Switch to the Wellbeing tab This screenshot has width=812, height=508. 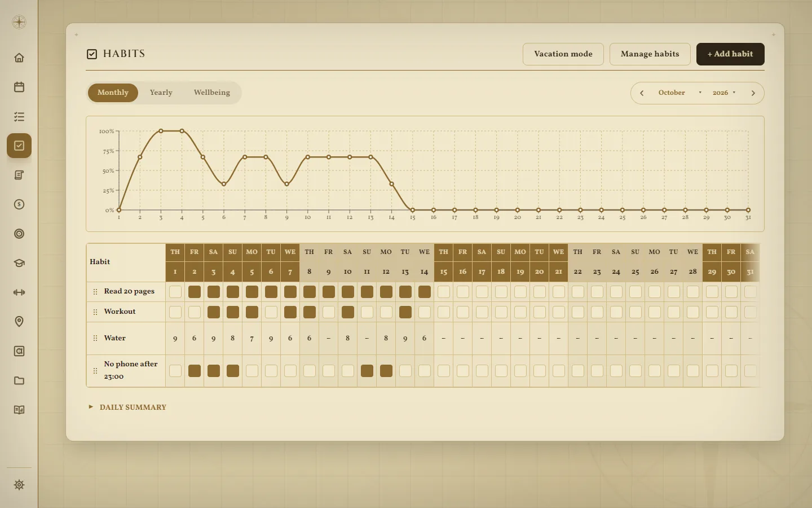(x=212, y=93)
